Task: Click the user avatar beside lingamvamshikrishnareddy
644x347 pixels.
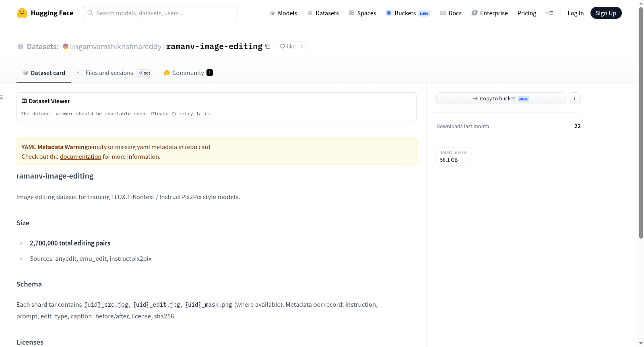Action: coord(66,46)
